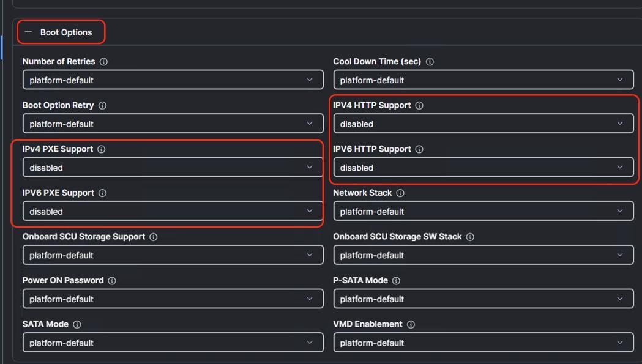Expand the Network Stack dropdown
Viewport: 642px width, 364px height.
[x=483, y=212]
